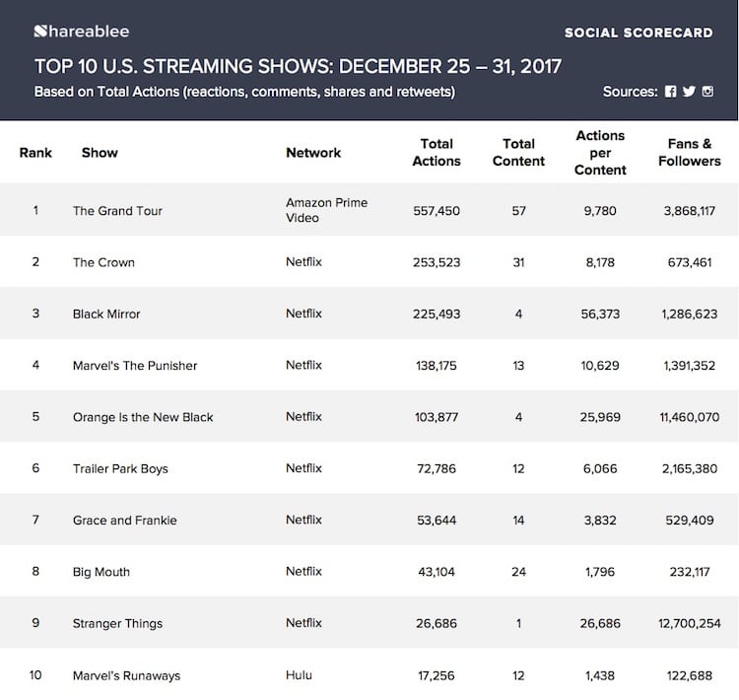Click the Facebook source icon
This screenshot has height=700, width=739.
click(x=671, y=92)
